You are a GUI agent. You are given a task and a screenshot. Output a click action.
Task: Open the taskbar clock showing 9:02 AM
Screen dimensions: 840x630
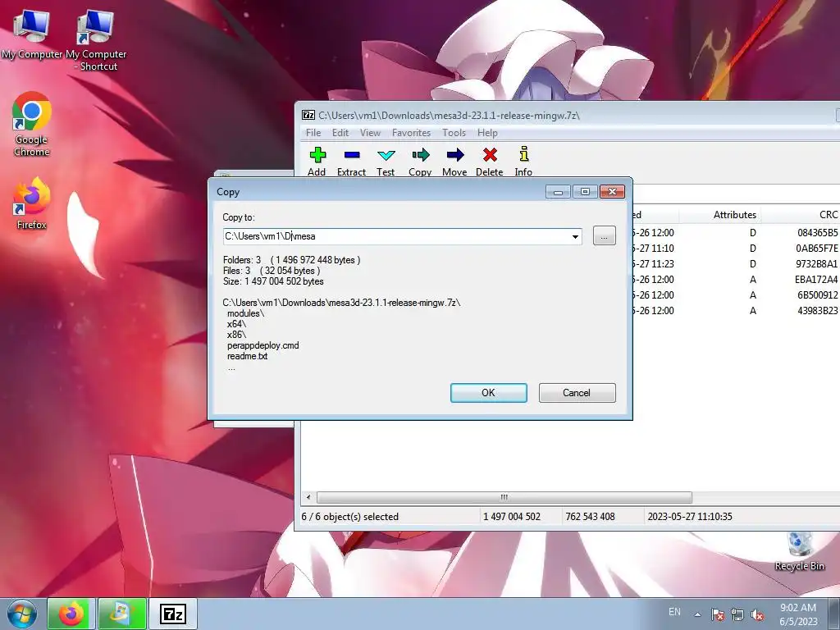tap(798, 614)
